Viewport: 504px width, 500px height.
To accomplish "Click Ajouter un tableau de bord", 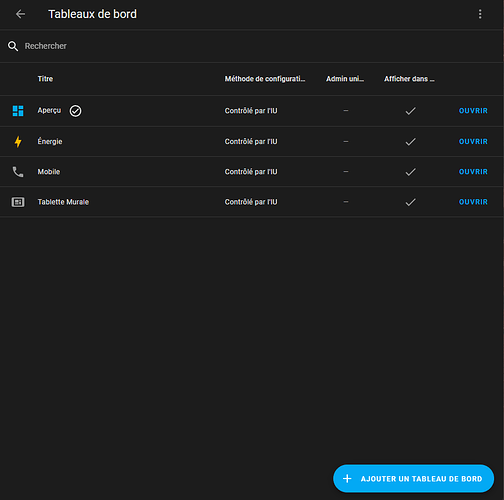I will pos(413,479).
